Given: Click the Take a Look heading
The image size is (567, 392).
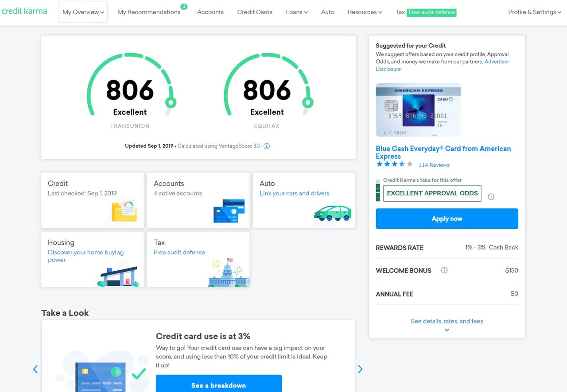Looking at the screenshot, I should click(65, 313).
